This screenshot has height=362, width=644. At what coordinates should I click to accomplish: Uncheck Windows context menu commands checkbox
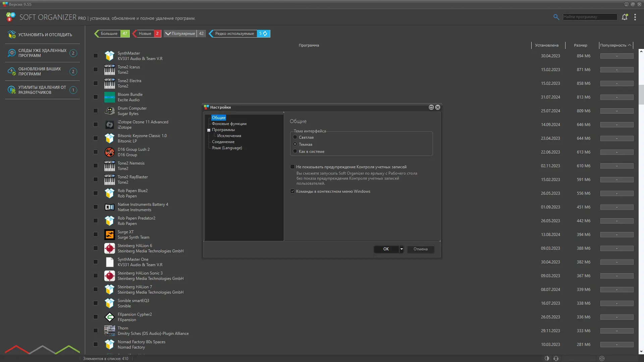point(292,191)
